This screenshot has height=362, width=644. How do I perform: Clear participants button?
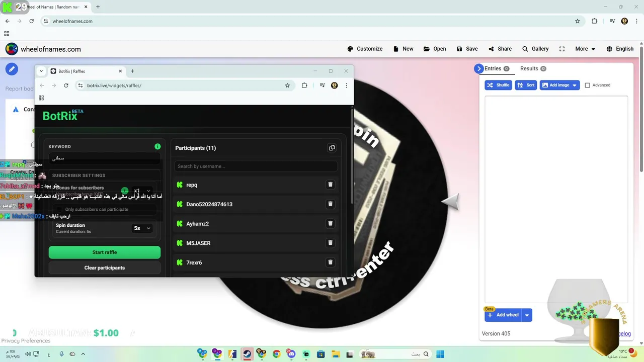[x=105, y=268]
